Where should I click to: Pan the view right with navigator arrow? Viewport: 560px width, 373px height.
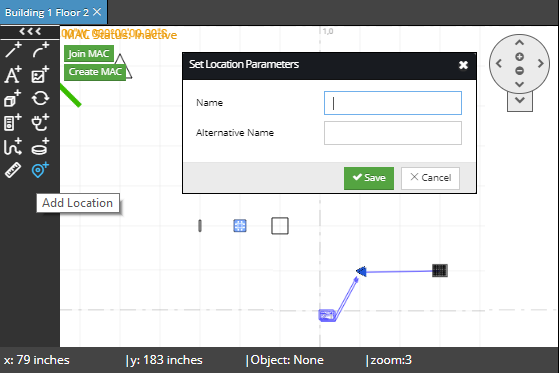click(x=541, y=64)
